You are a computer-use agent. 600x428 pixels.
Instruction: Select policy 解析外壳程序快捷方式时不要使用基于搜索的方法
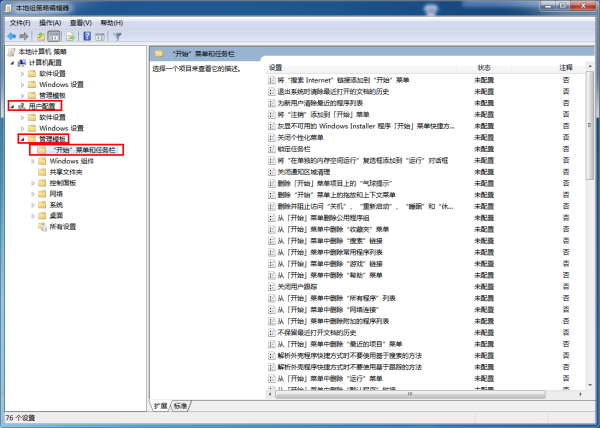tap(349, 356)
